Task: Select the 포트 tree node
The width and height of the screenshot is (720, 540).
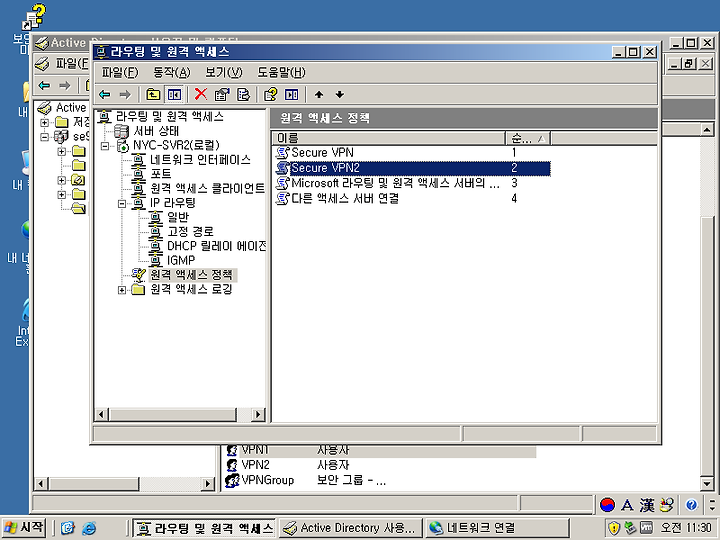Action: pos(152,174)
